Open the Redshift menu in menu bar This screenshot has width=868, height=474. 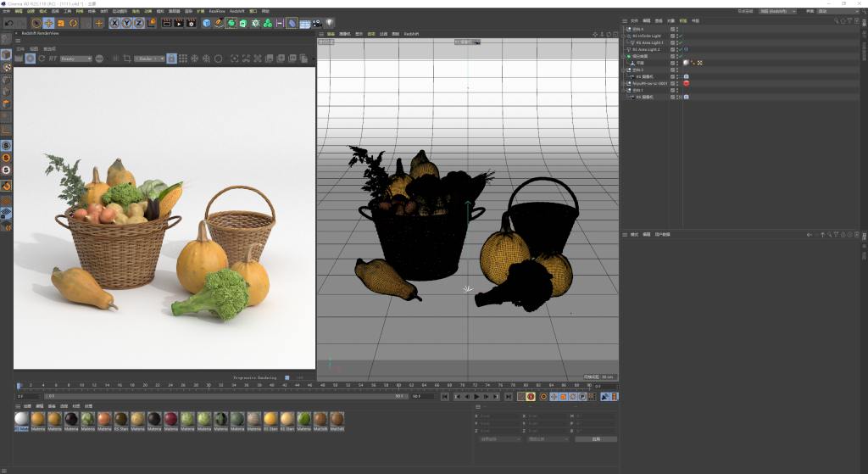[x=237, y=11]
